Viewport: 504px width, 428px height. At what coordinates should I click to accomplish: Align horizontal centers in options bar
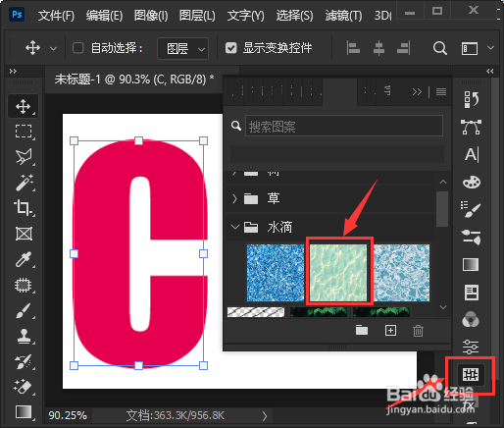click(x=378, y=48)
